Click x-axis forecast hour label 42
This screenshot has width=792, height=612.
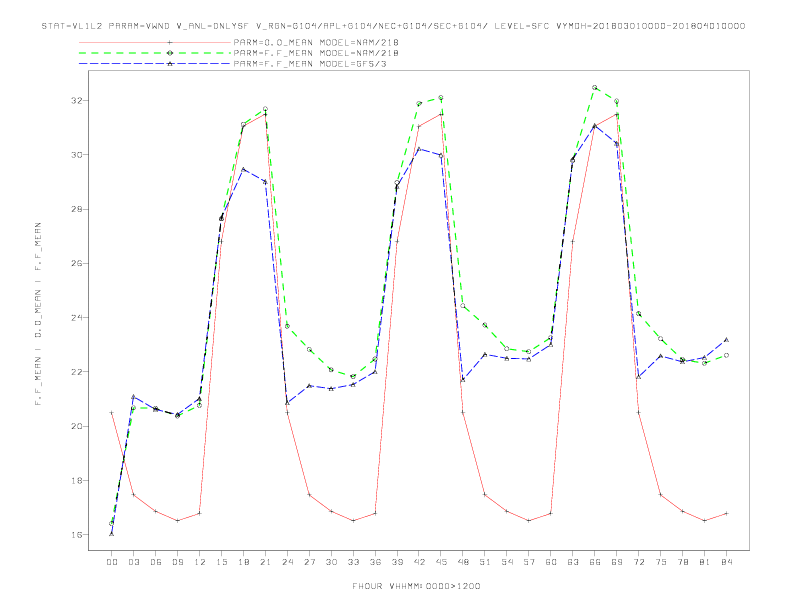419,562
